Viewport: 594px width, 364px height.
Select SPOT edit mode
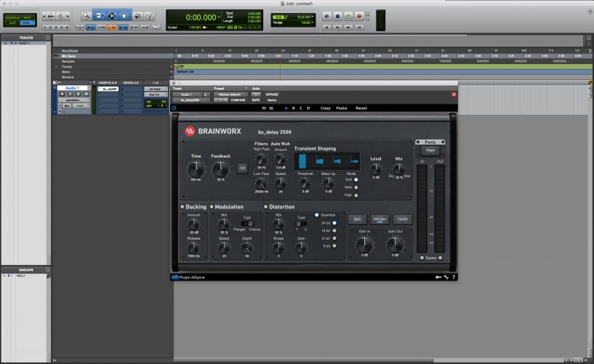click(x=28, y=17)
